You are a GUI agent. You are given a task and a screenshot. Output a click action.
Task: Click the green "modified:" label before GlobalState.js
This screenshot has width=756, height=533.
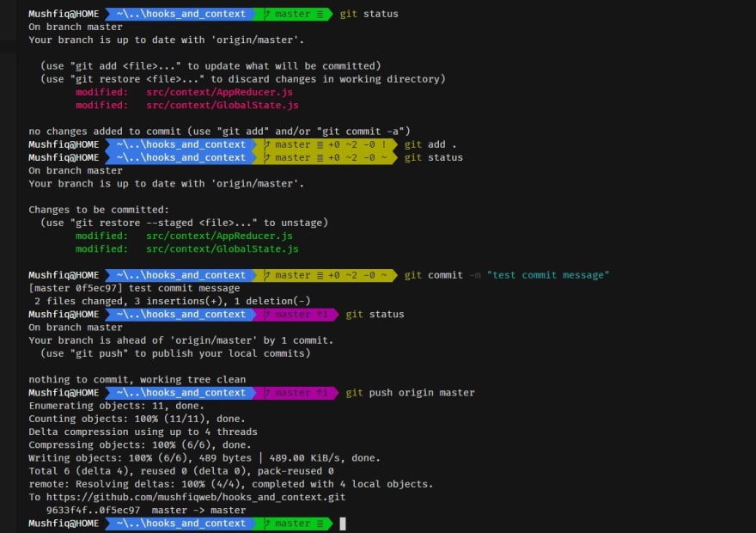point(101,248)
